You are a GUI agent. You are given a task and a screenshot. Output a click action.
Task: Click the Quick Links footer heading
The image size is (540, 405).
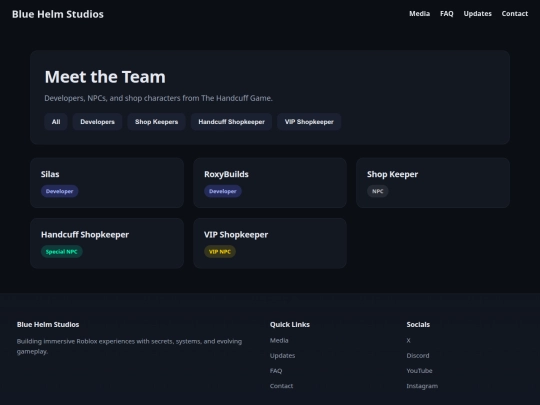pyautogui.click(x=290, y=324)
